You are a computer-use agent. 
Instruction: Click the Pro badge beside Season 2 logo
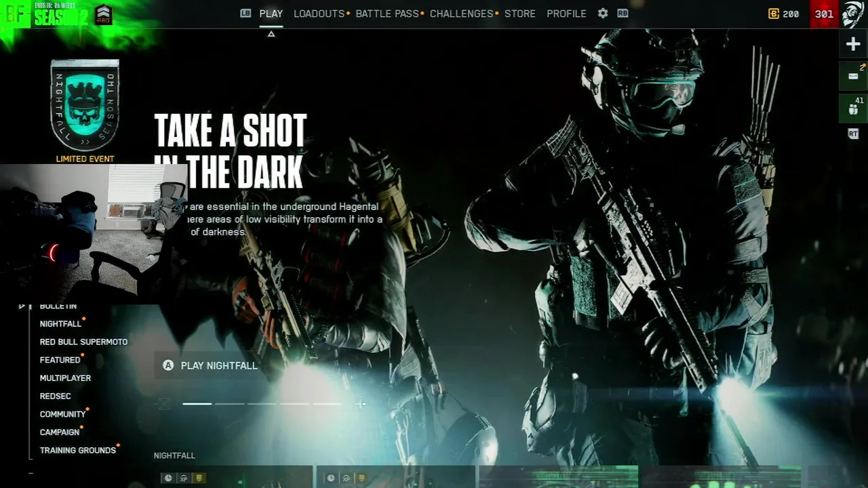(x=103, y=14)
